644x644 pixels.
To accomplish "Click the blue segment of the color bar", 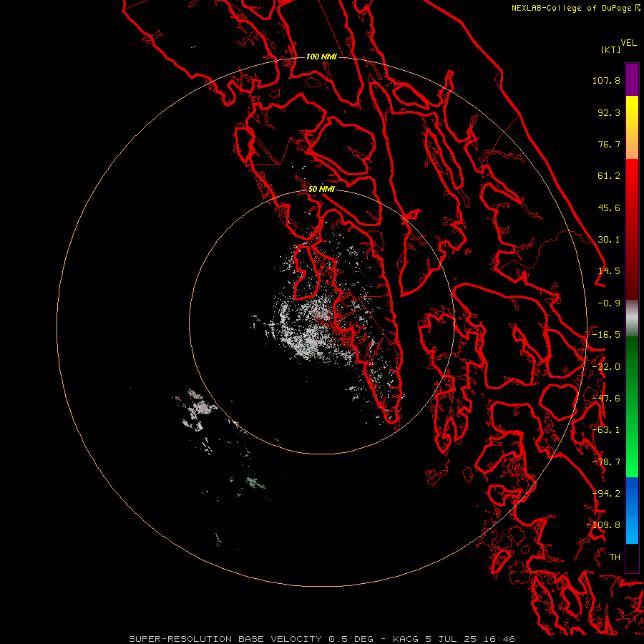I will (632, 510).
